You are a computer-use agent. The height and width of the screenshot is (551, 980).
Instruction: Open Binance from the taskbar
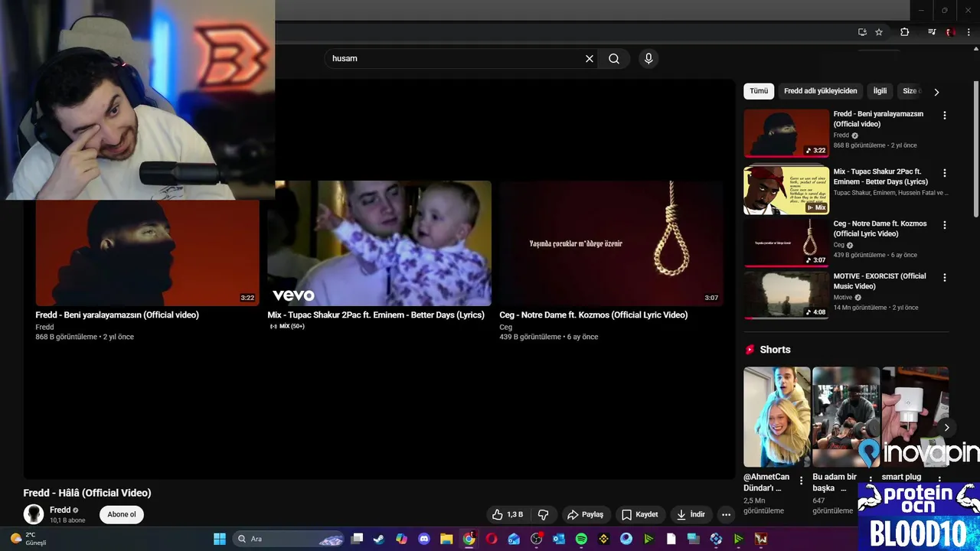click(x=603, y=539)
